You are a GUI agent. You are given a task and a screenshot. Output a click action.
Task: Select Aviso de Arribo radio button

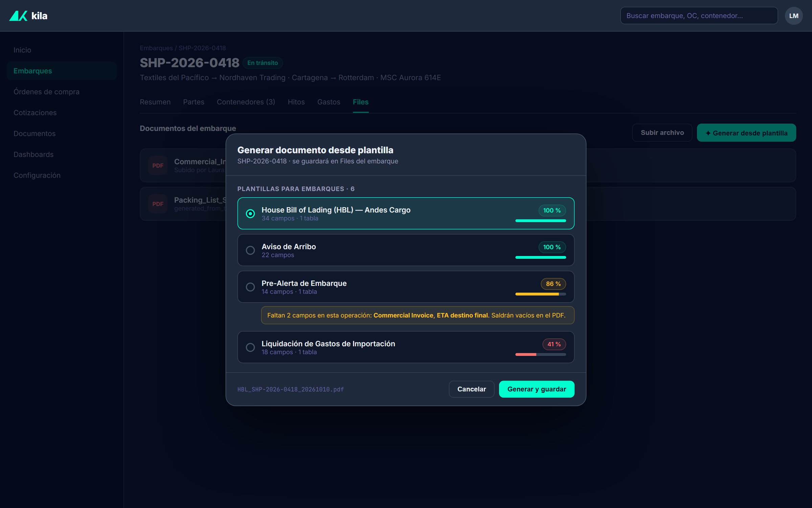click(250, 250)
